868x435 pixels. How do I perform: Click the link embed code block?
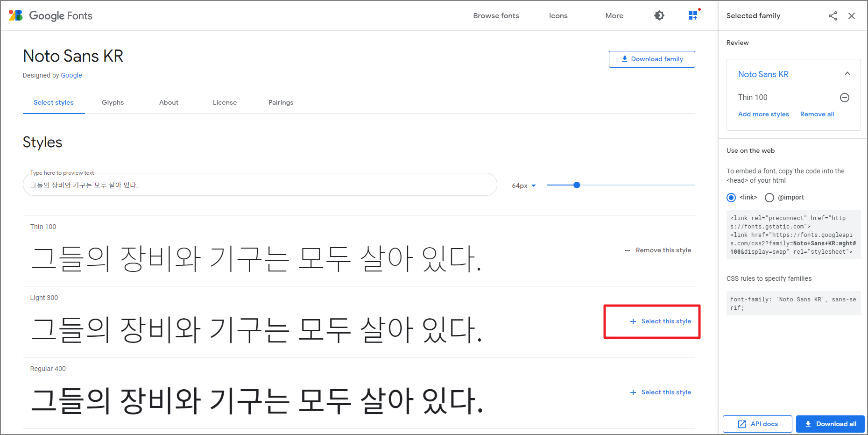(x=793, y=235)
